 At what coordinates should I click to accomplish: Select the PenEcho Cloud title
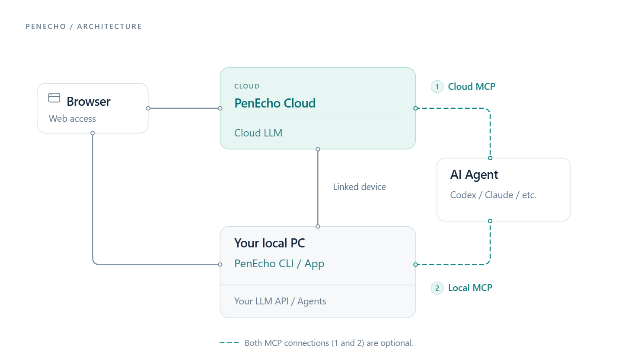click(x=275, y=103)
